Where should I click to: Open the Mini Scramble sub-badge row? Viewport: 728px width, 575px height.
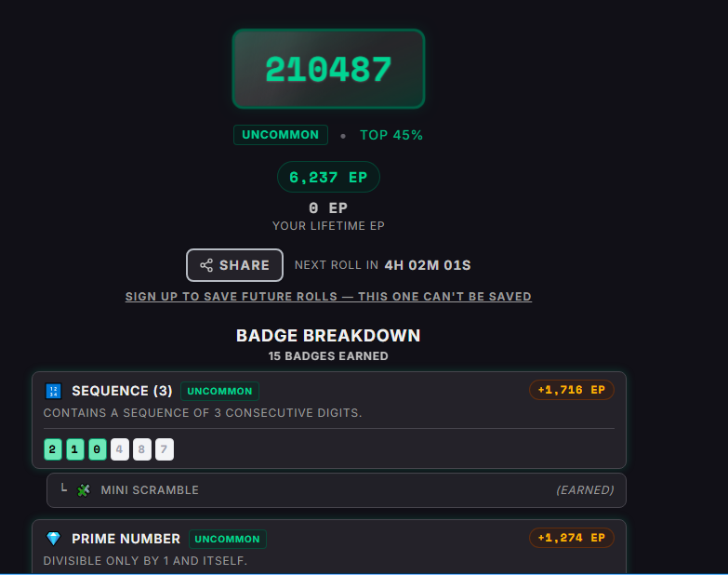pyautogui.click(x=337, y=490)
